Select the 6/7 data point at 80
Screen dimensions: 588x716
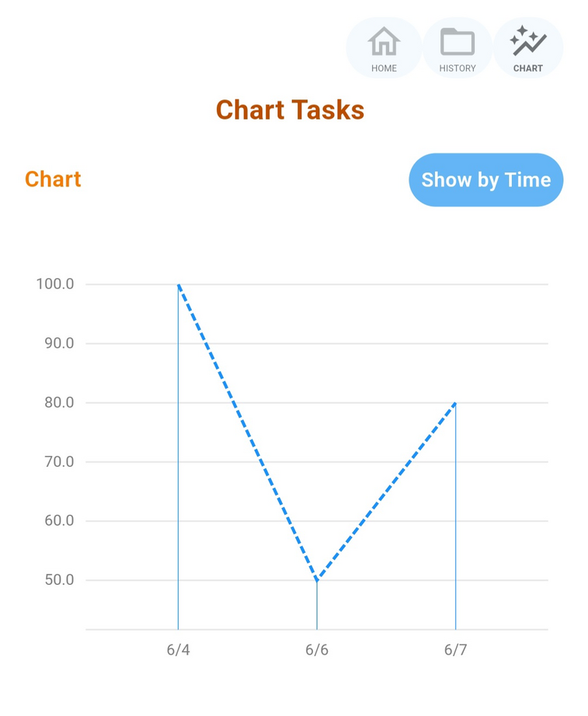click(x=455, y=403)
